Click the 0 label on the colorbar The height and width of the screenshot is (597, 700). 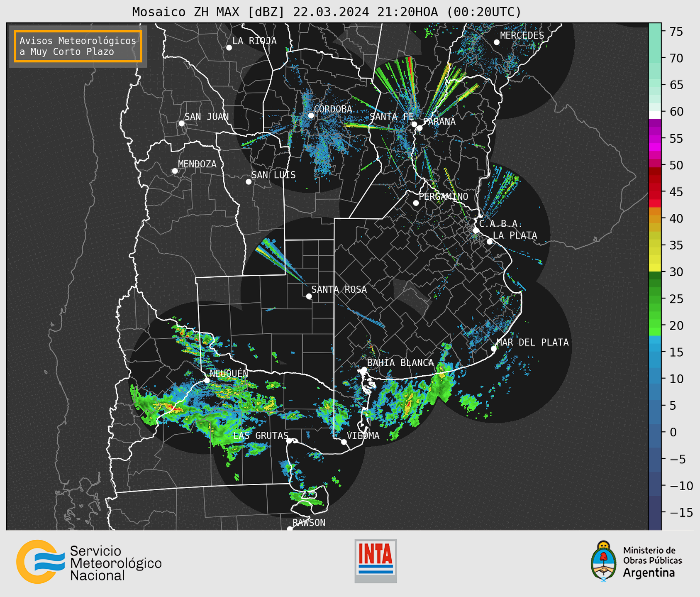pyautogui.click(x=673, y=432)
